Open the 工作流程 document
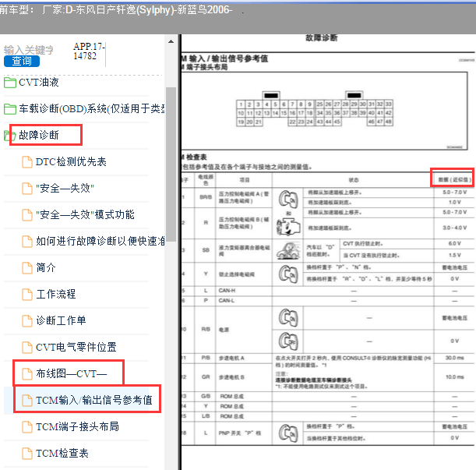Viewport: 476px width, 470px height. (56, 294)
